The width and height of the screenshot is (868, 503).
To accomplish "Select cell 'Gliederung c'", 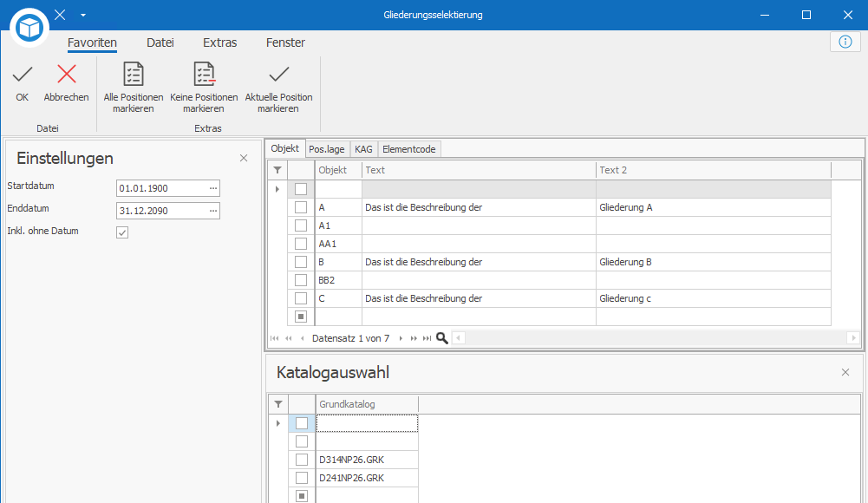I will click(x=714, y=299).
